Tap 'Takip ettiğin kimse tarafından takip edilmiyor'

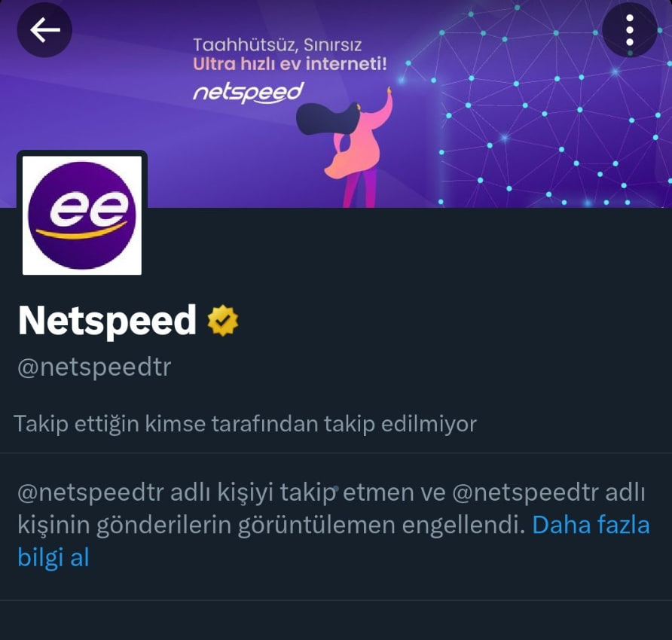pos(245,424)
